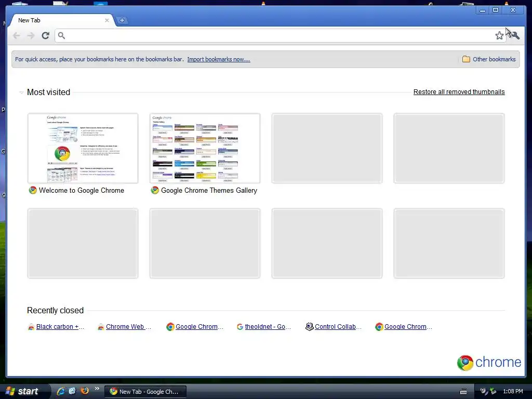Minimize the Chrome window
Viewport: 532px width, 399px height.
[483, 10]
